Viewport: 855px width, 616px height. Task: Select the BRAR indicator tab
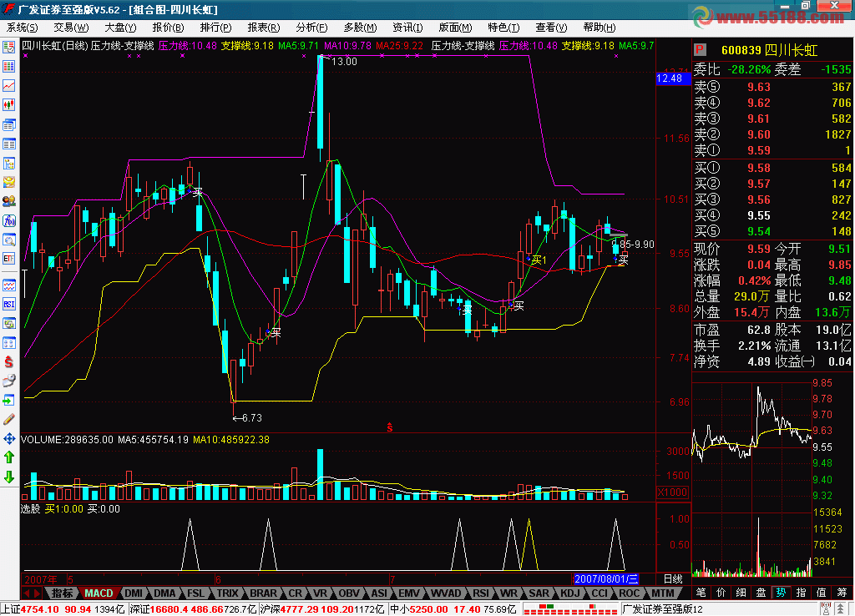263,593
